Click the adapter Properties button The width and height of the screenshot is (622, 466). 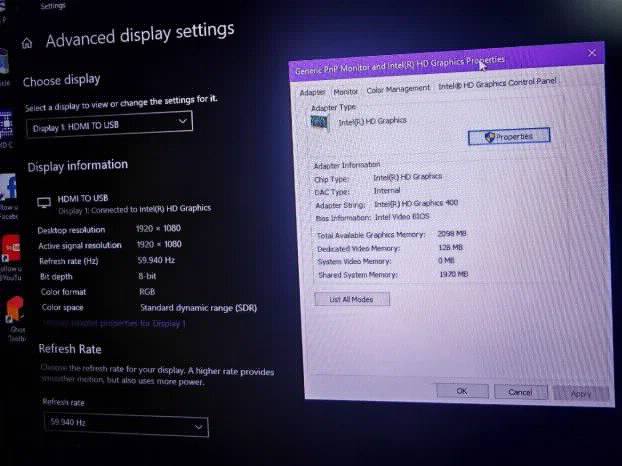[x=509, y=136]
